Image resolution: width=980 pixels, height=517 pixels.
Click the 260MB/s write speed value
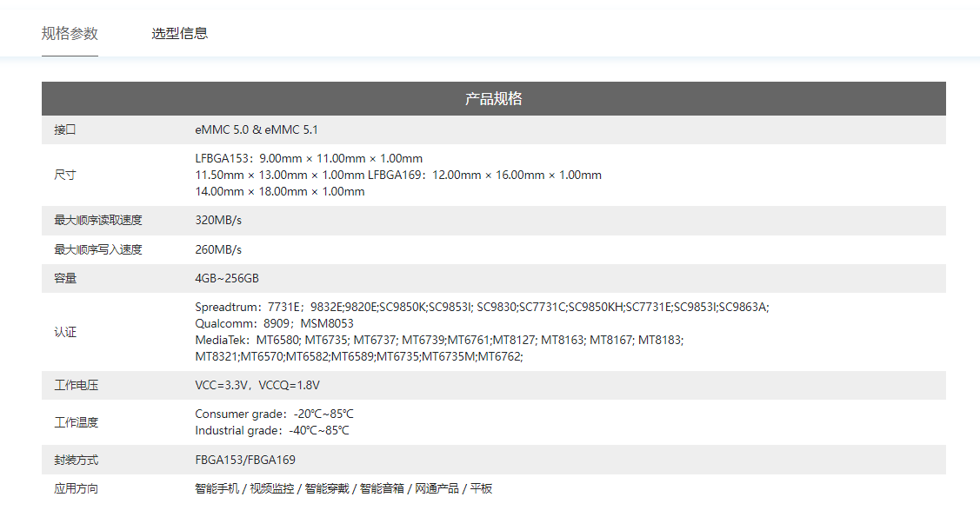click(x=218, y=249)
